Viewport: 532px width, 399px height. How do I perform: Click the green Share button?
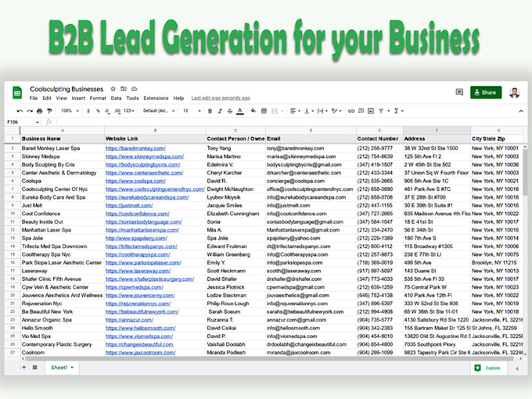click(x=486, y=92)
